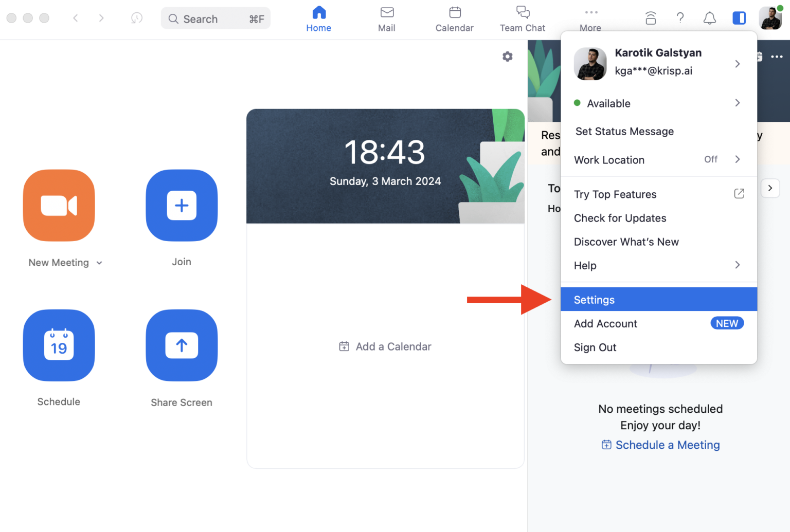The height and width of the screenshot is (532, 790).
Task: Click the orange New Meeting camera icon
Action: [x=59, y=206]
